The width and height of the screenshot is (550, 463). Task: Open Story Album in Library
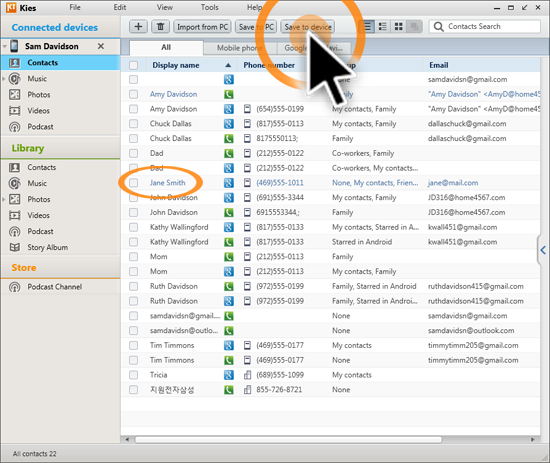(47, 247)
